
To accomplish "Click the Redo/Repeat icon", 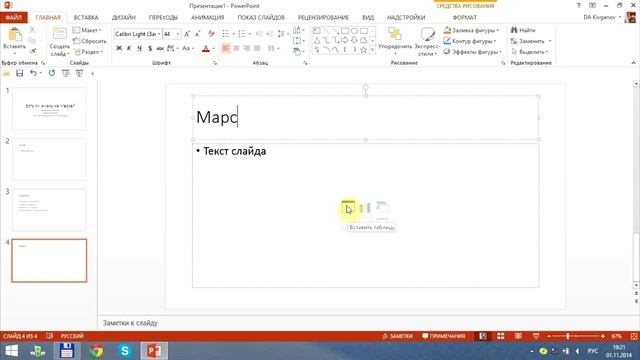I will pos(51,73).
